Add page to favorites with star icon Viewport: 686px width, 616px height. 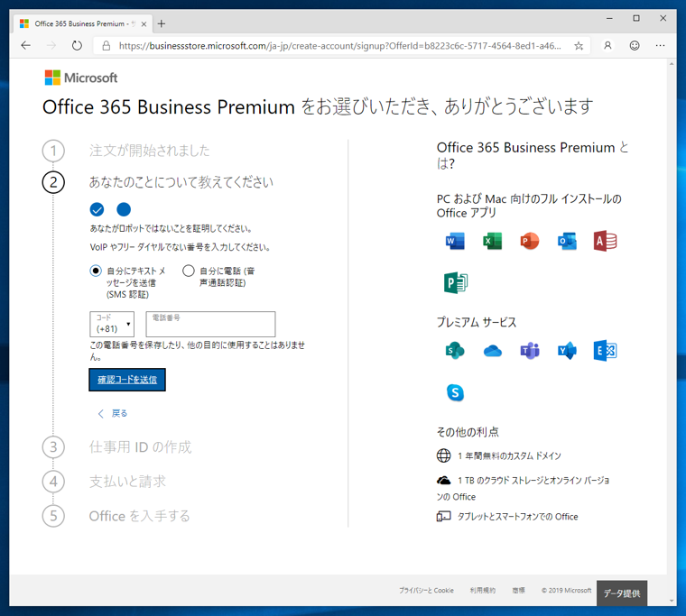pos(579,45)
